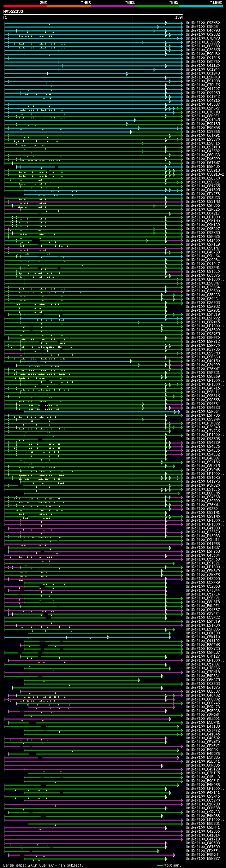Select UniRef100_Q9M1H0 label

(203, 221)
